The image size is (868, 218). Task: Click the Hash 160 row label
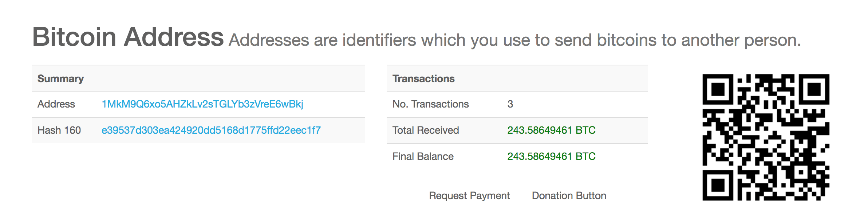(59, 130)
